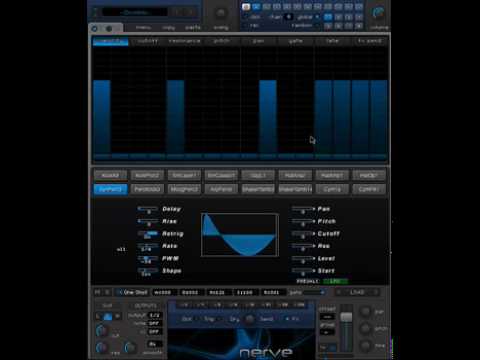Viewport: 480px width, 360px height.
Task: Click the step 10 velocity bar
Action: pyautogui.click(x=268, y=116)
